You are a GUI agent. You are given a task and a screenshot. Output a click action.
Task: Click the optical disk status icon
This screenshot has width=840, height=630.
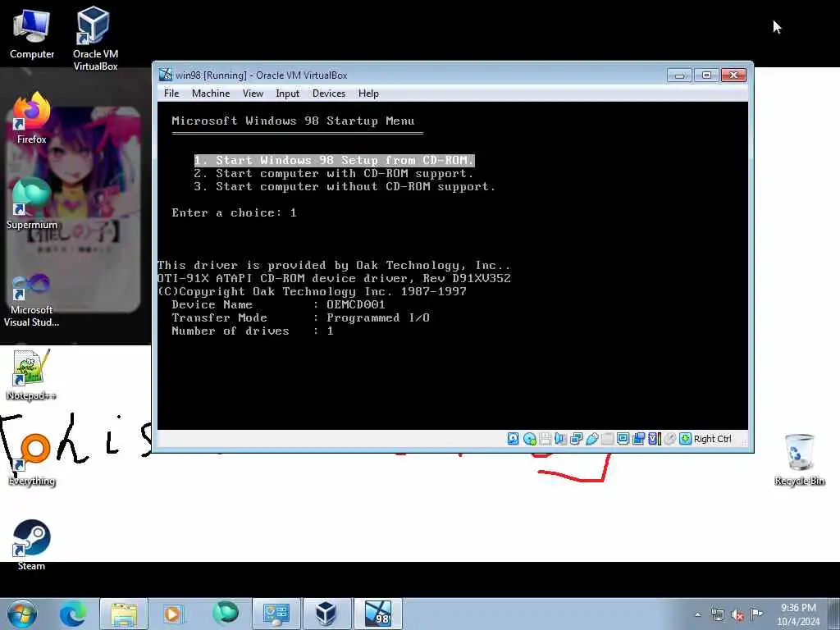[x=529, y=439]
